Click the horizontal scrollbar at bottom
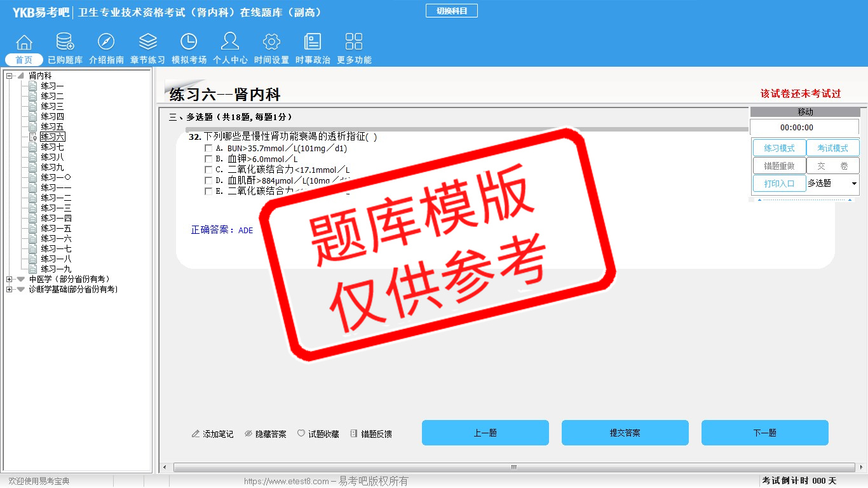 [513, 468]
